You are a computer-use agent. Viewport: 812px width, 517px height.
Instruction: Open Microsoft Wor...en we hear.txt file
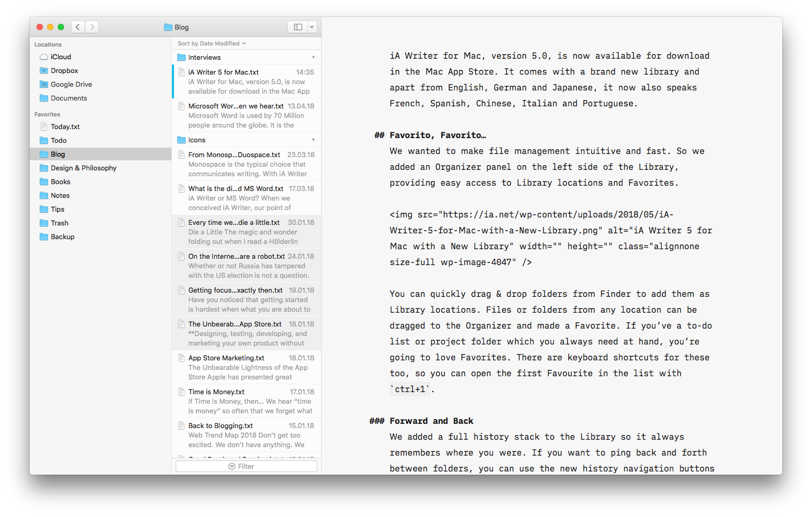[x=247, y=115]
